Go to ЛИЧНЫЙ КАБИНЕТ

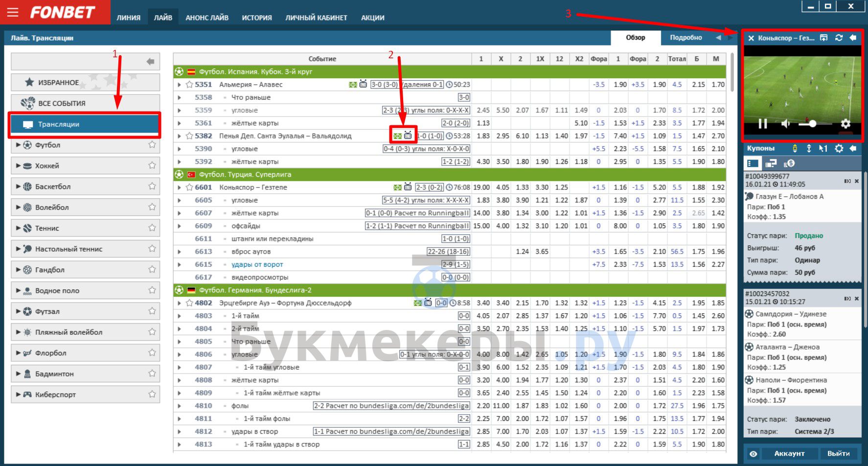(x=317, y=18)
